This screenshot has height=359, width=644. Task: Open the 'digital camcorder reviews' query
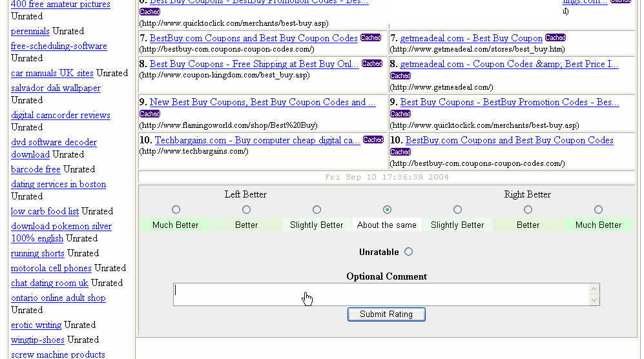coord(60,115)
